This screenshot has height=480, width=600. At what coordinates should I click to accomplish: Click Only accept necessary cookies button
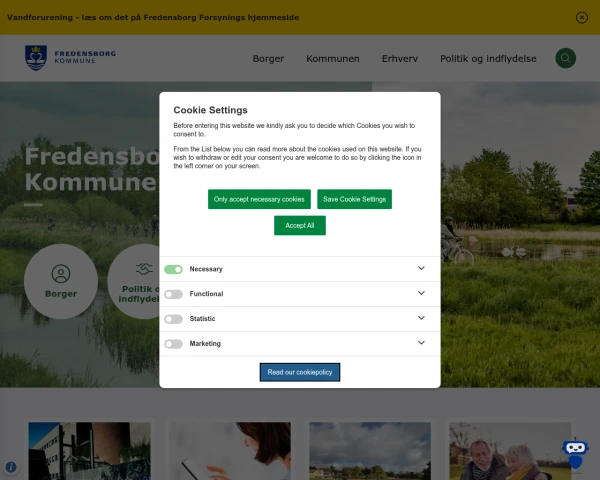pos(259,199)
